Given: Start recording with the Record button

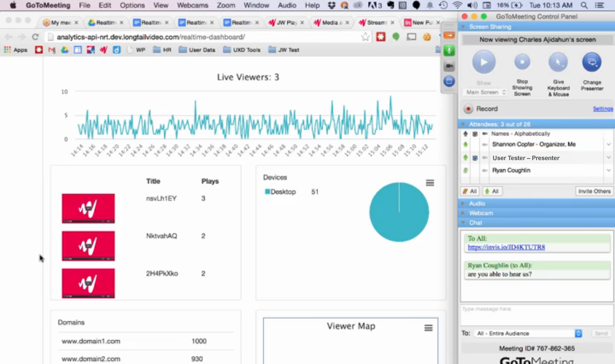Looking at the screenshot, I should (469, 109).
